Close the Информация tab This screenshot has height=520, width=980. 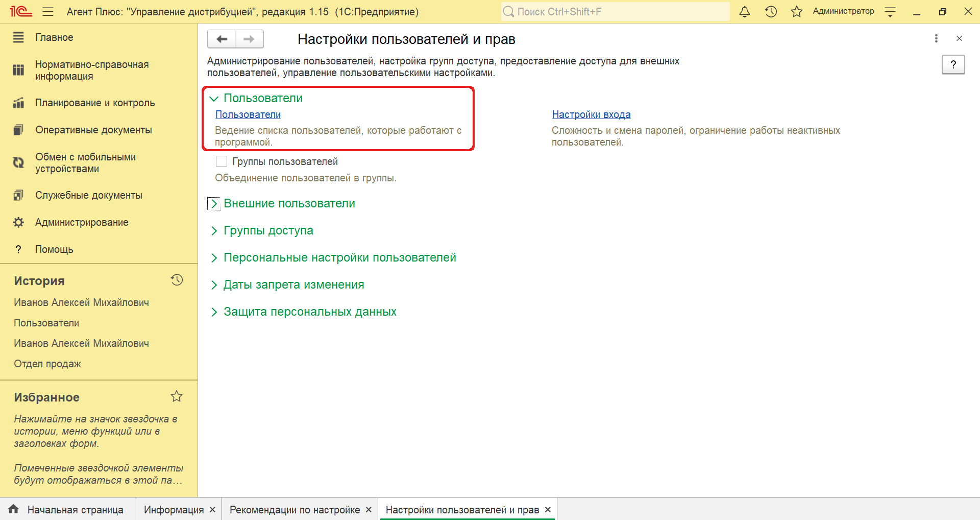tap(212, 510)
